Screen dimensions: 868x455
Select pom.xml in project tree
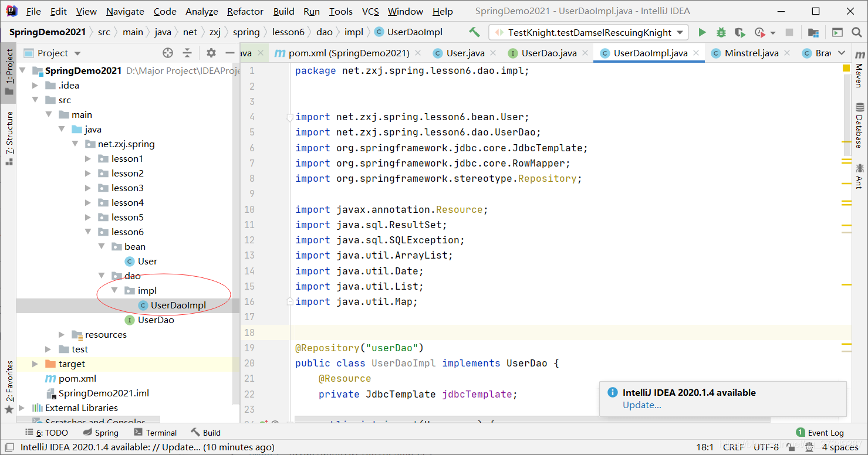(x=77, y=378)
